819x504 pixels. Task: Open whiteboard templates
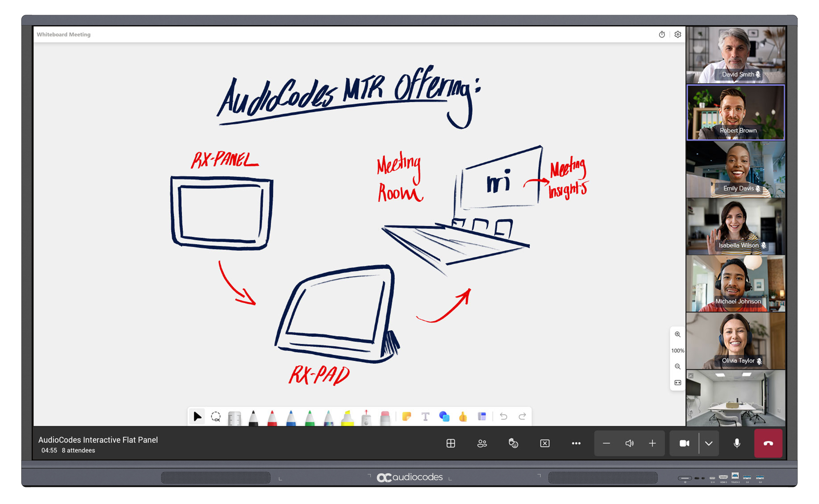tap(482, 416)
